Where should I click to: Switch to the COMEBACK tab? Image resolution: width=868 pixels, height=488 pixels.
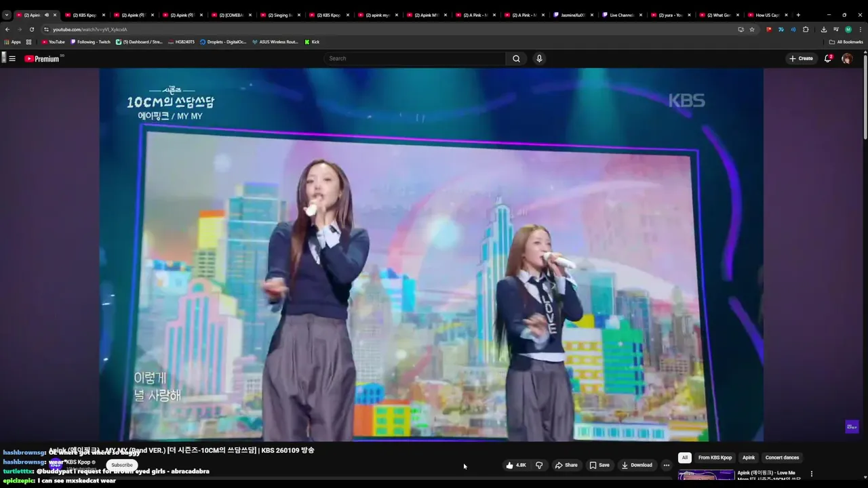[231, 15]
